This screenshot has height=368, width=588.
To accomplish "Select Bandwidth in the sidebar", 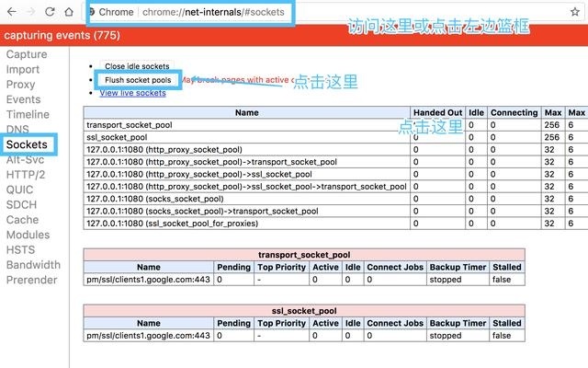I will click(33, 265).
